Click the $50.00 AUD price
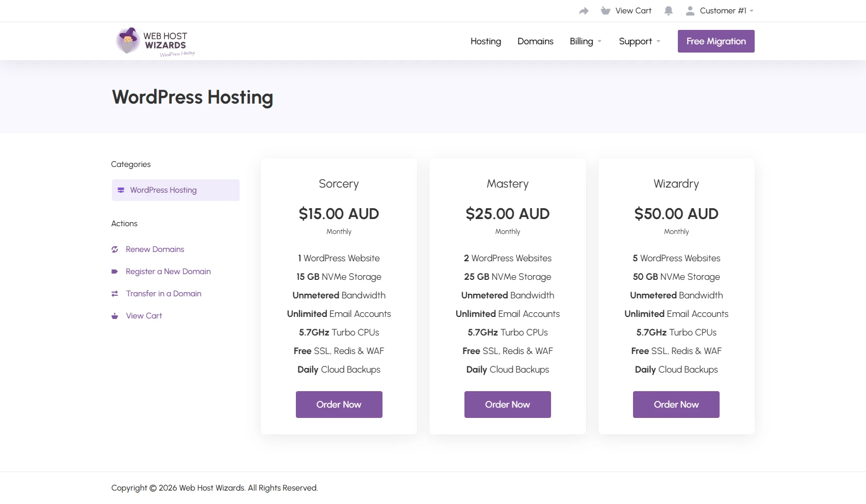This screenshot has width=866, height=504. click(676, 214)
